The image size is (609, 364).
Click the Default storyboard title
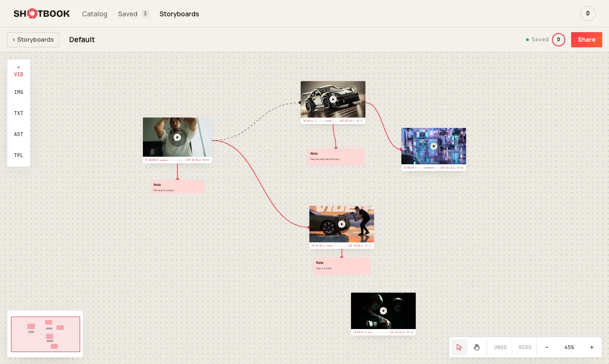[82, 40]
